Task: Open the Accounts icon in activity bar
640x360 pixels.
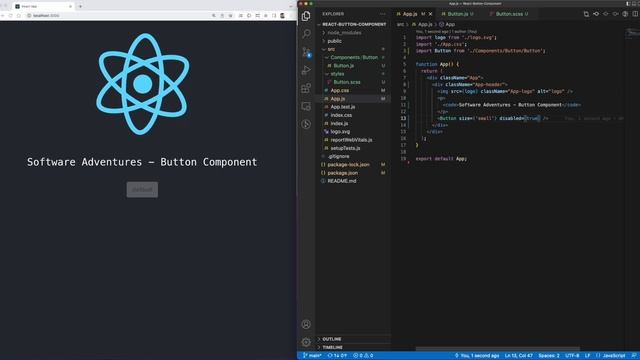Action: tap(306, 324)
